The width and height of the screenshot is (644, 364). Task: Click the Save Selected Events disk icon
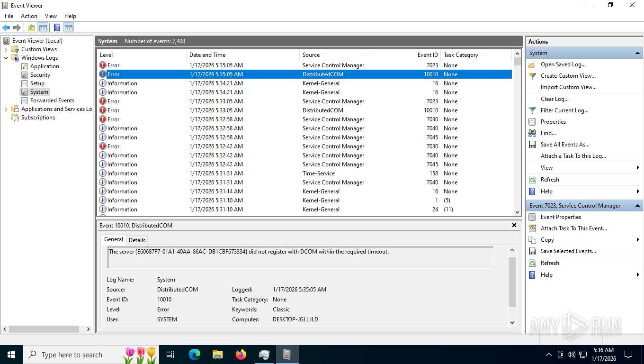pos(532,251)
